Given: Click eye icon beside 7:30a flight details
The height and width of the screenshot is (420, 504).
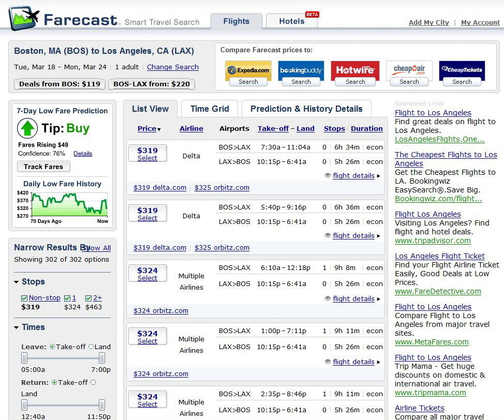Looking at the screenshot, I should click(x=328, y=175).
